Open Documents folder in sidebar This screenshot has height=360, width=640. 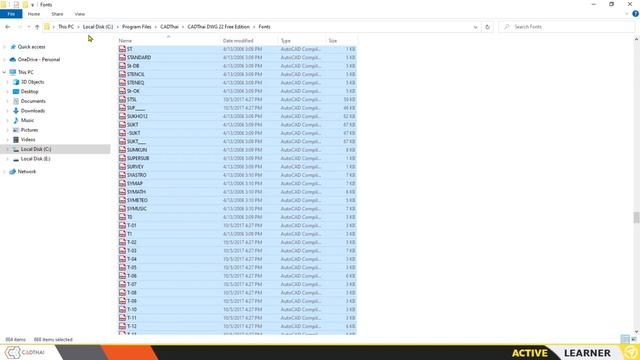coord(33,101)
